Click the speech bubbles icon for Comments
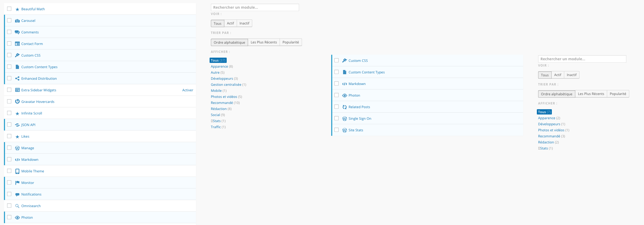 click(x=17, y=32)
